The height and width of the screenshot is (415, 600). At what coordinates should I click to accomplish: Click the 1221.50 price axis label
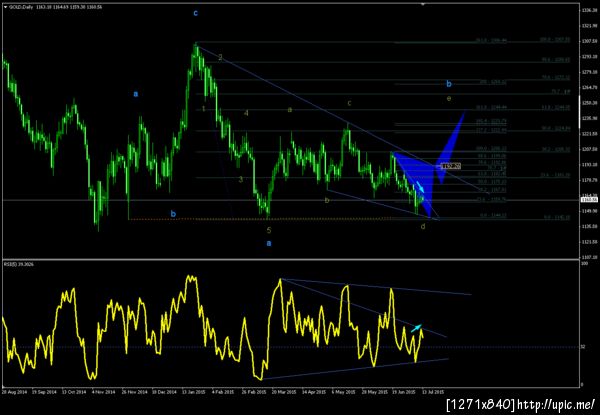(x=588, y=133)
